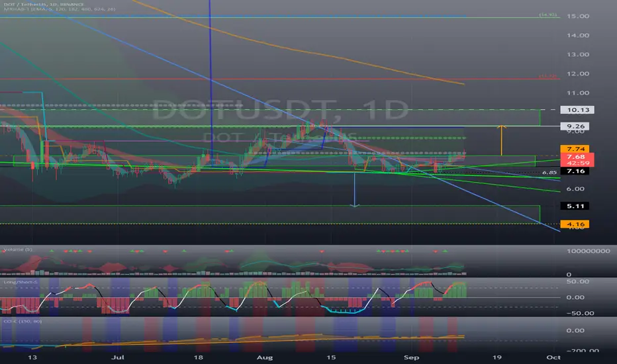Click the '19' date axis label
The height and width of the screenshot is (364, 617).
(497, 357)
